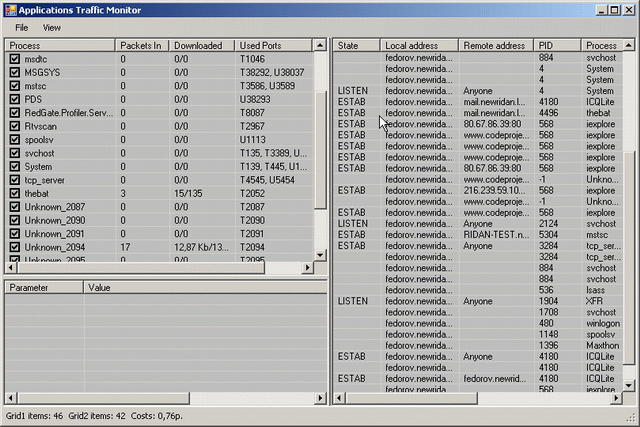Click right arrow of process list horizontal scrollbar
640x427 pixels.
point(308,268)
